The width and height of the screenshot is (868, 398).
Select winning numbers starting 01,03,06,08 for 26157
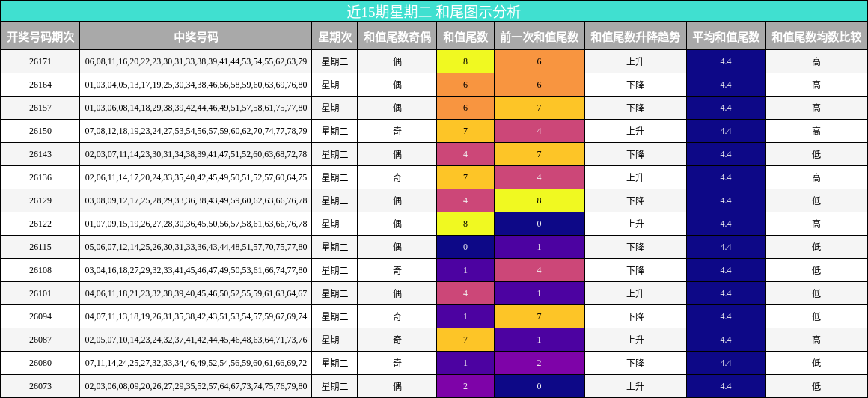[196, 108]
